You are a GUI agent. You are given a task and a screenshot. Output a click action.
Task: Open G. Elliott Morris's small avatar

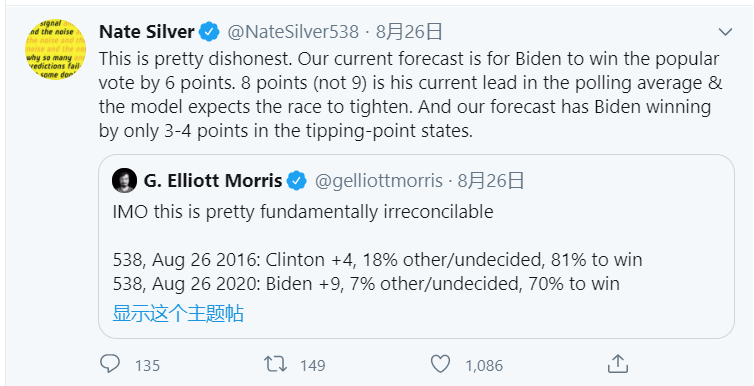pos(125,181)
